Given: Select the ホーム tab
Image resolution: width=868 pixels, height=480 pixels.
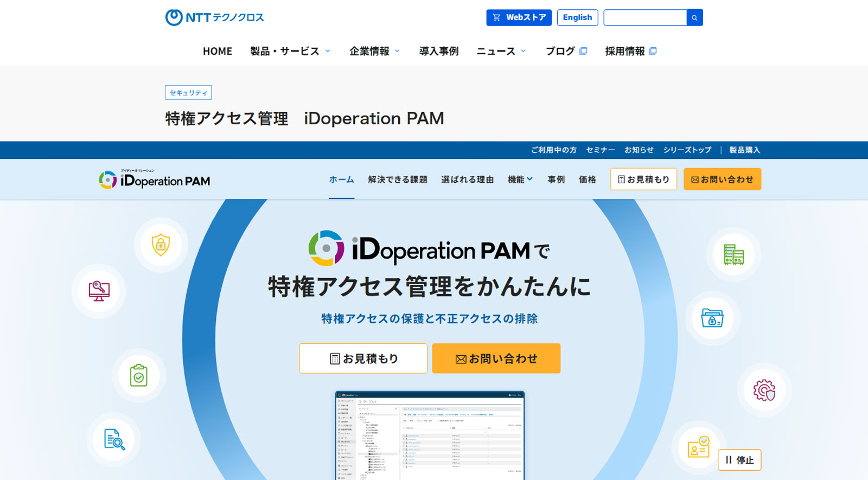Looking at the screenshot, I should [342, 180].
